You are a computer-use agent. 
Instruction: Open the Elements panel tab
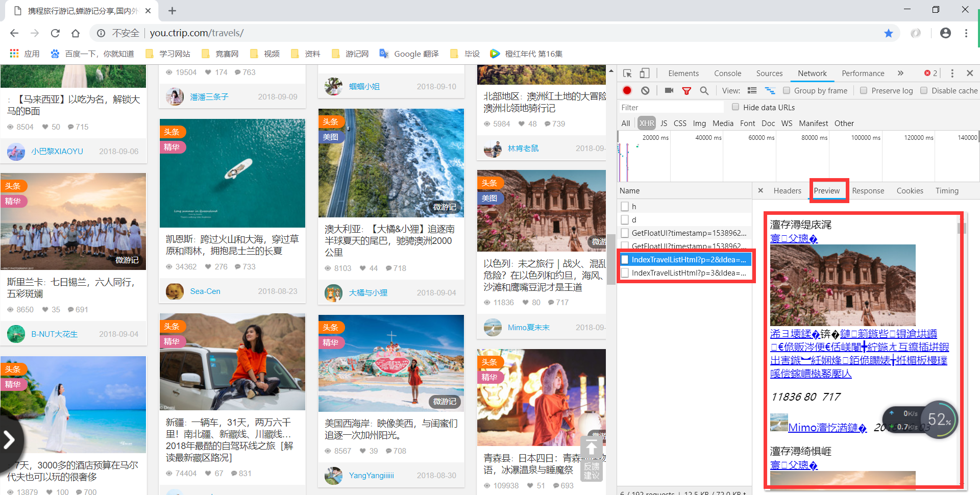[683, 73]
